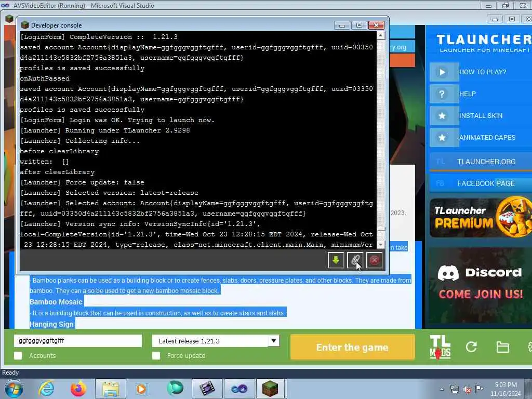Click the muted volume tray icon
Viewport: 532px width, 399px height.
pyautogui.click(x=467, y=389)
